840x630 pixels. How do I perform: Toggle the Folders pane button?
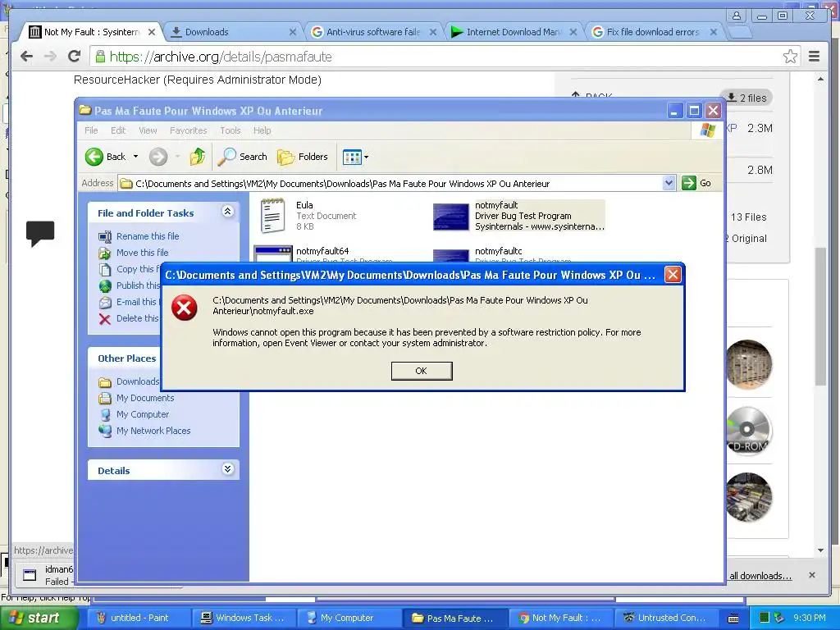tap(303, 157)
